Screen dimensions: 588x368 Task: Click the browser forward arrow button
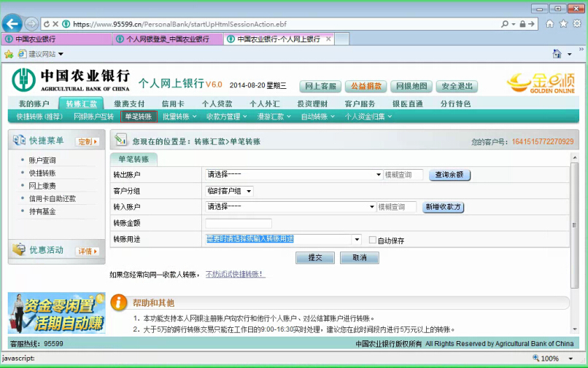[32, 24]
